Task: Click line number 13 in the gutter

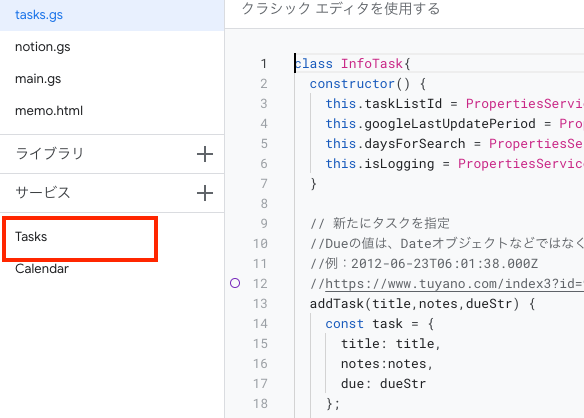Action: pos(260,304)
